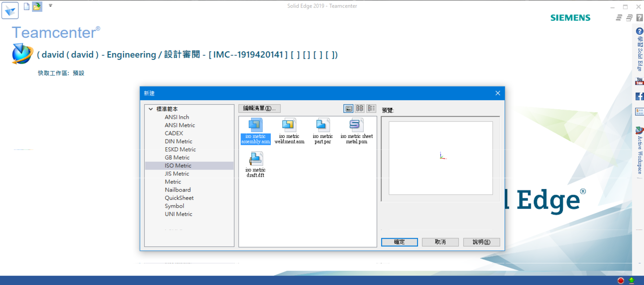Open the Facebook side panel icon
This screenshot has height=285, width=644.
(x=640, y=96)
